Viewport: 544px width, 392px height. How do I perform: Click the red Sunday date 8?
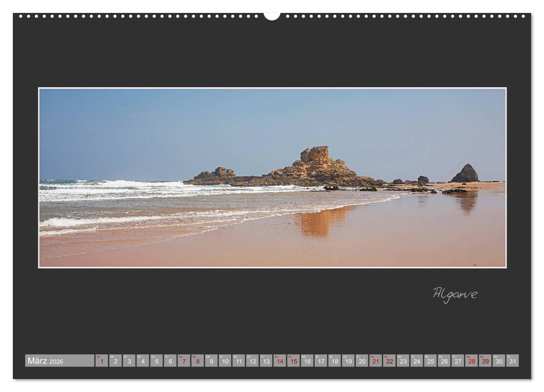coord(197,362)
